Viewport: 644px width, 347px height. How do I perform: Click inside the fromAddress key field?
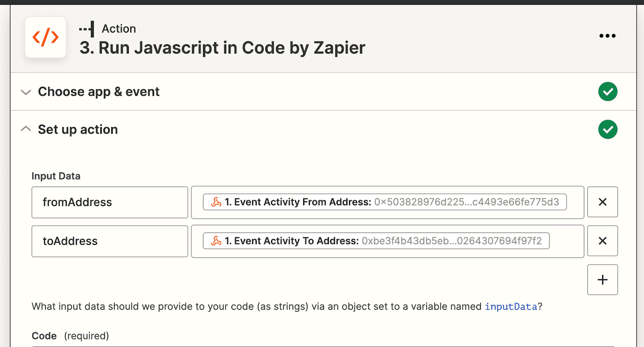pyautogui.click(x=109, y=202)
